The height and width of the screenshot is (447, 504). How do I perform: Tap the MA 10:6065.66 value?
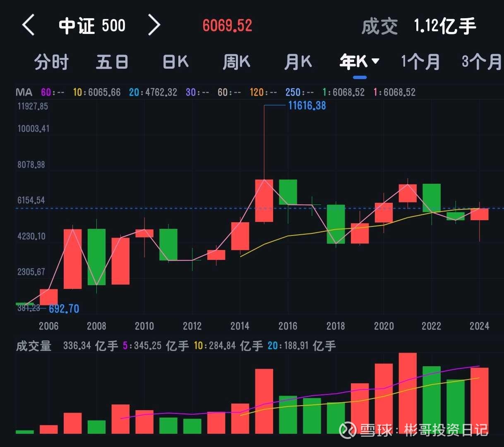click(97, 92)
